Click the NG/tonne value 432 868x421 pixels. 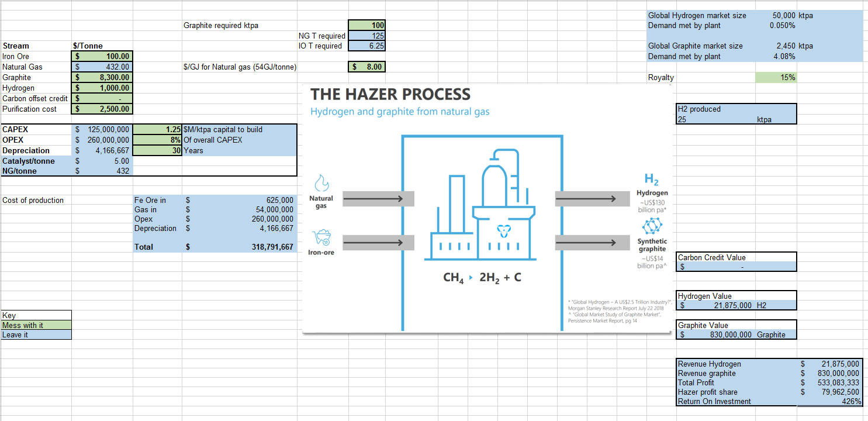pos(102,171)
